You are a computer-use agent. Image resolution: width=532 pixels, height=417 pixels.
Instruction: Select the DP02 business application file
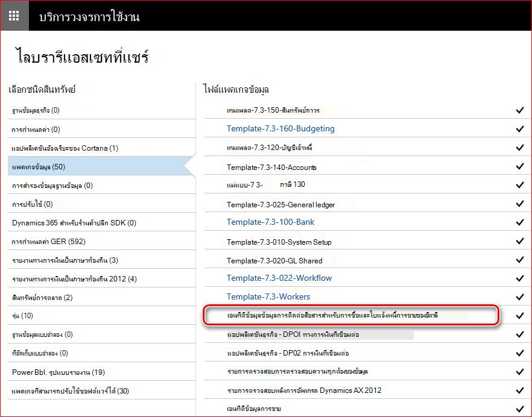coord(288,353)
